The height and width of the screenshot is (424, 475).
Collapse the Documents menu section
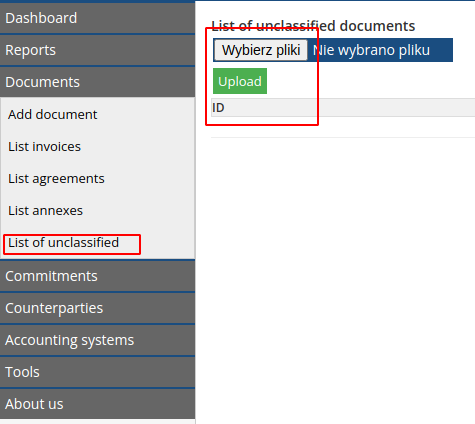[x=97, y=82]
